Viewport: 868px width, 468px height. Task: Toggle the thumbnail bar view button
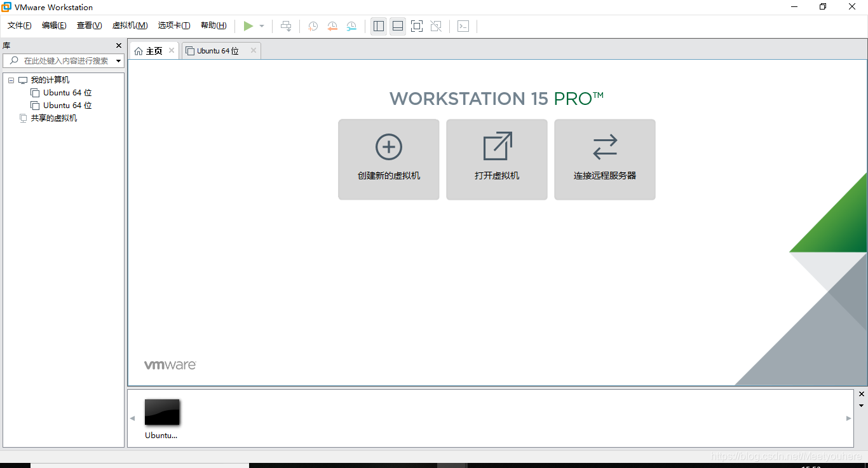point(398,26)
